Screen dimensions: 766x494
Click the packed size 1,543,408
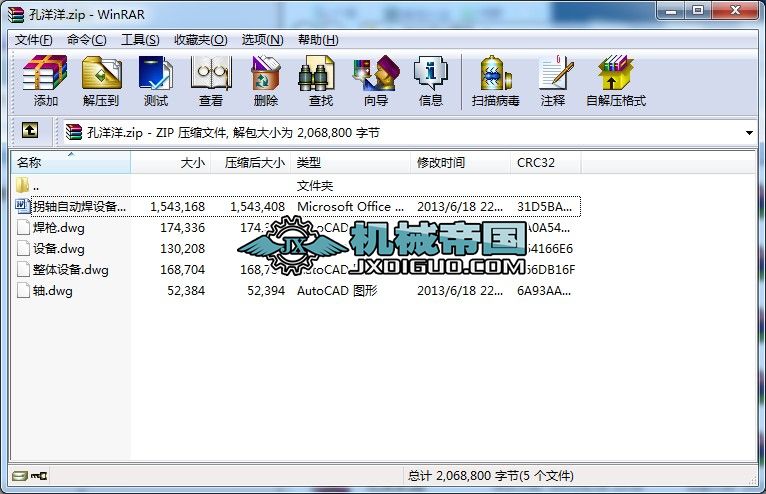[257, 206]
